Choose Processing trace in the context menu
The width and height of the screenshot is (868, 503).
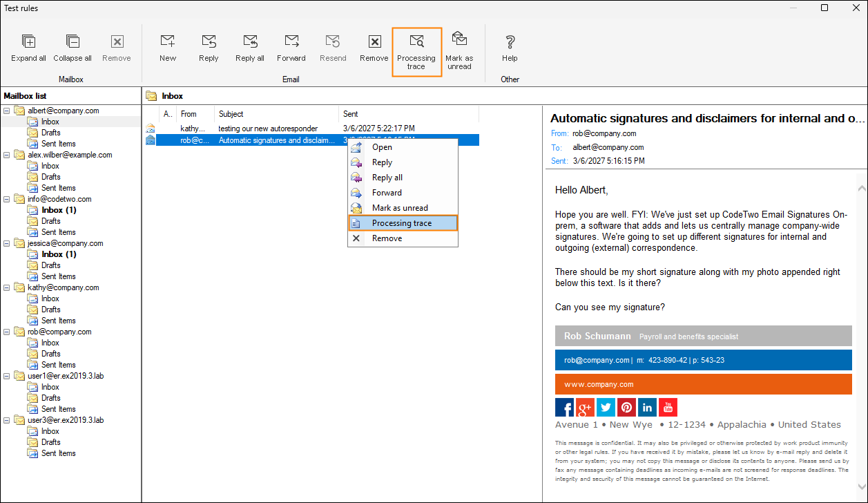[x=402, y=223]
